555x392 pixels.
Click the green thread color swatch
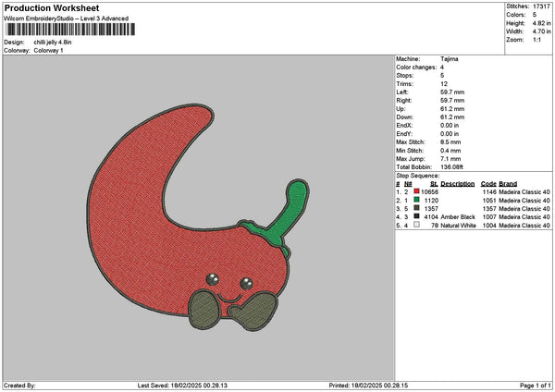pos(416,200)
